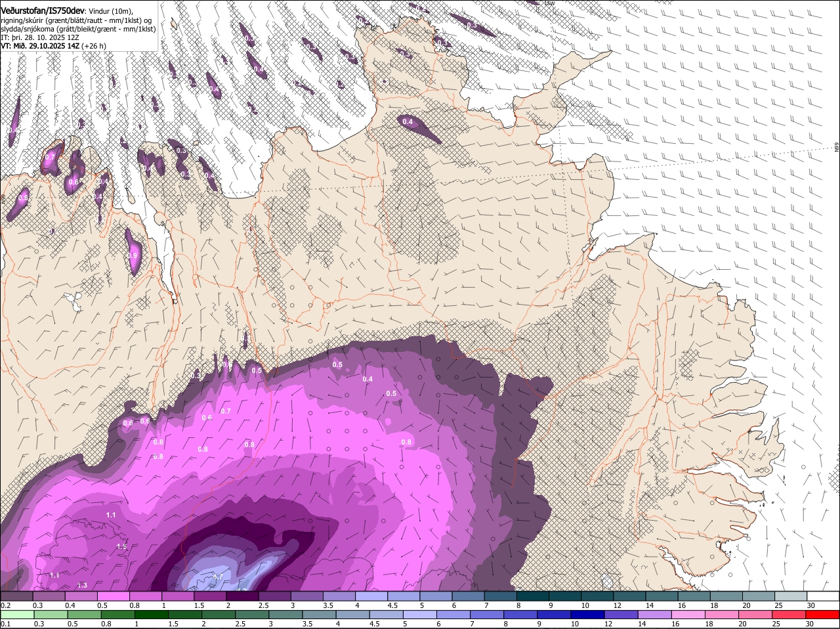Select the '30' tick label in rain legend

click(810, 624)
